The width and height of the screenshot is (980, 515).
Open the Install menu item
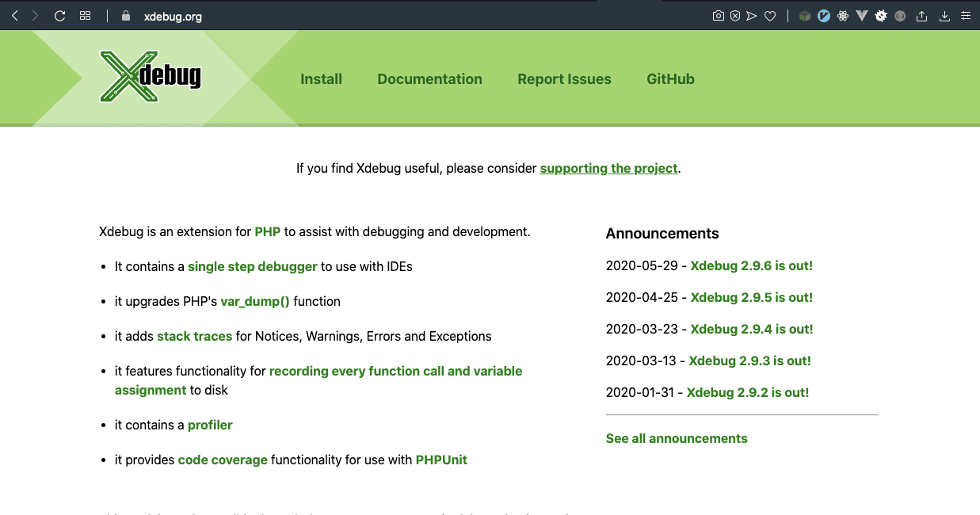(321, 79)
